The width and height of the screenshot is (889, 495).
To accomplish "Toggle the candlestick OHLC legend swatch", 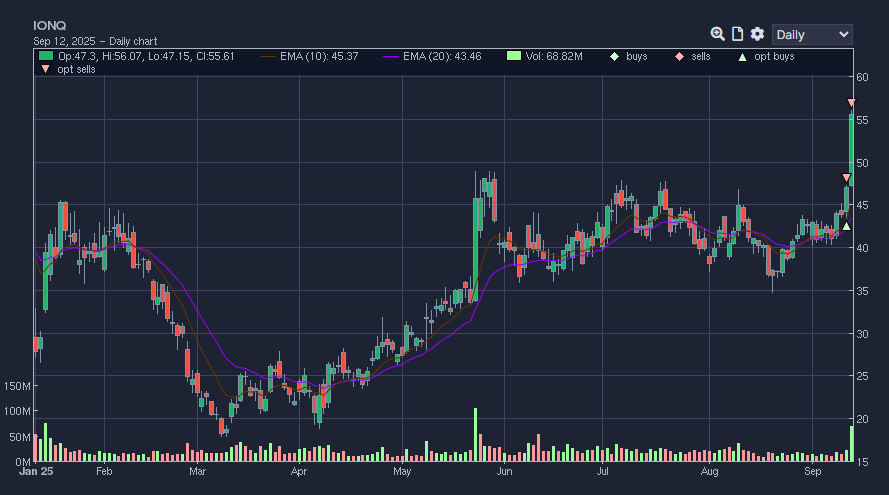I will (x=46, y=56).
